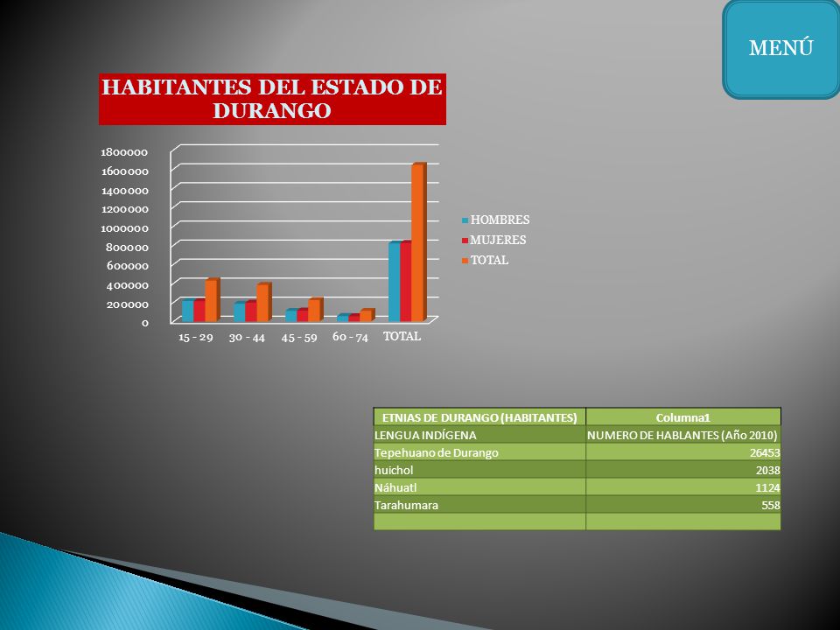This screenshot has height=630, width=840.
Task: Click the value 1124
Action: 767,488
